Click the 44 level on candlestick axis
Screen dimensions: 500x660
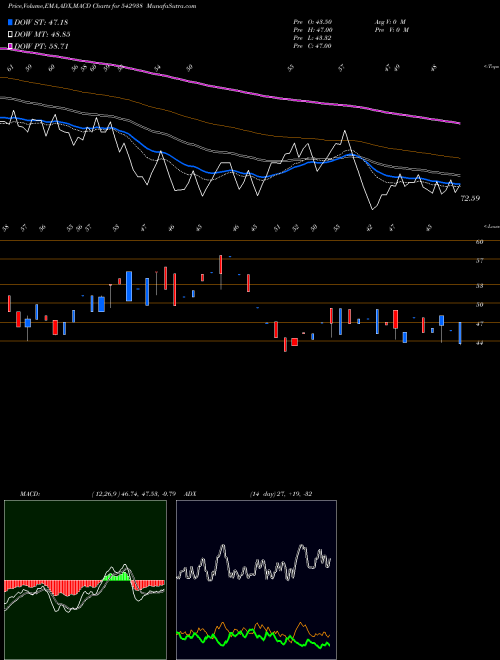[479, 343]
